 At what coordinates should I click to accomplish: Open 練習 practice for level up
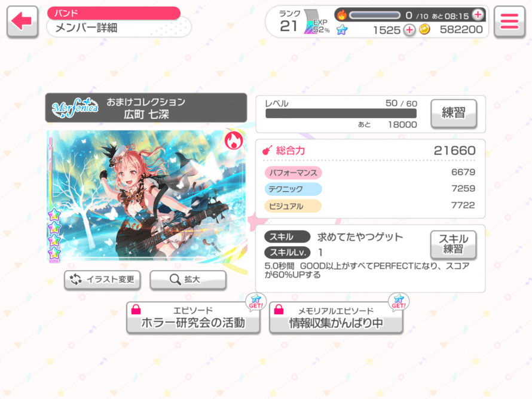(x=454, y=113)
